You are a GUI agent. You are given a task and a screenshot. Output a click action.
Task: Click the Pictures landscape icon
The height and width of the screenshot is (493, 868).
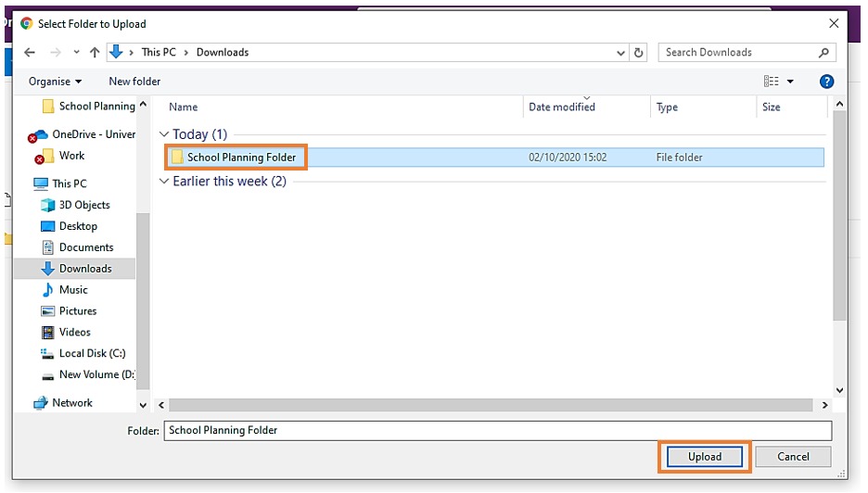coord(48,311)
